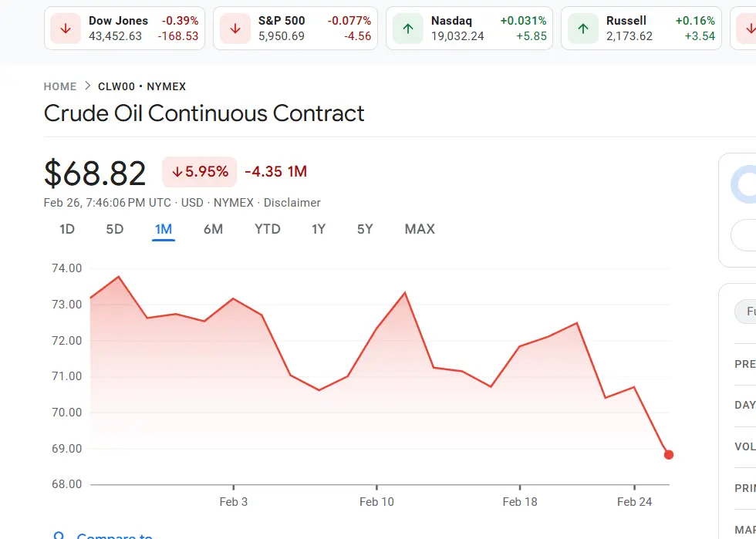Click the red endpoint dot on the chart
Image resolution: width=756 pixels, height=539 pixels.
tap(668, 455)
